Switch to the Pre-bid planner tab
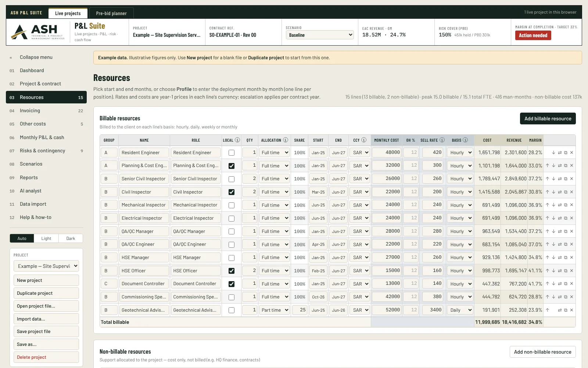588x368 pixels. point(111,13)
